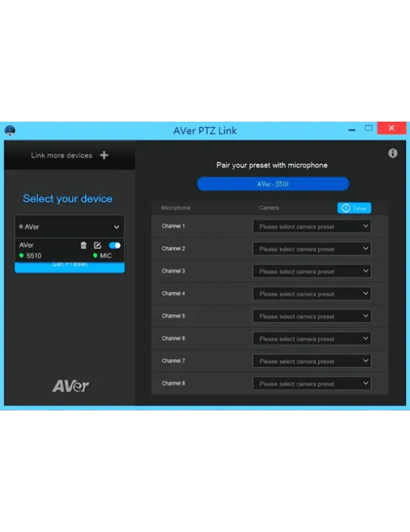Click the Pair your preset with microphone heading
Screen dimensions: 410x532
click(x=272, y=165)
